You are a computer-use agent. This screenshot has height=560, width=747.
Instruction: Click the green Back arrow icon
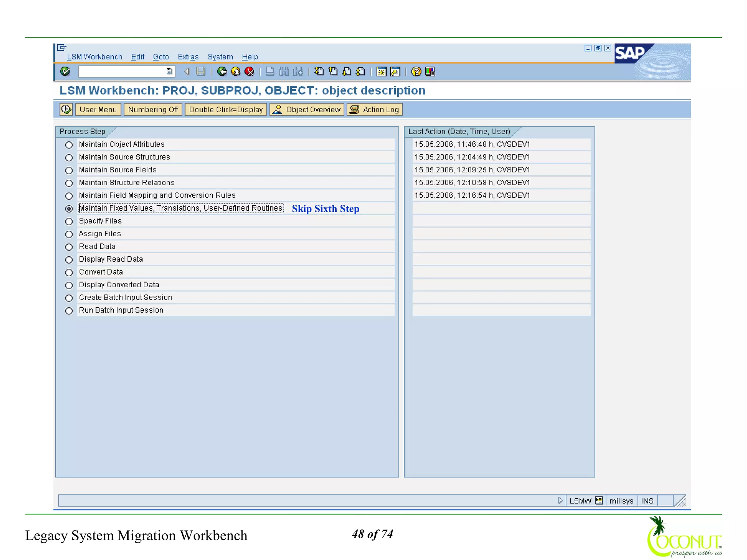[222, 71]
